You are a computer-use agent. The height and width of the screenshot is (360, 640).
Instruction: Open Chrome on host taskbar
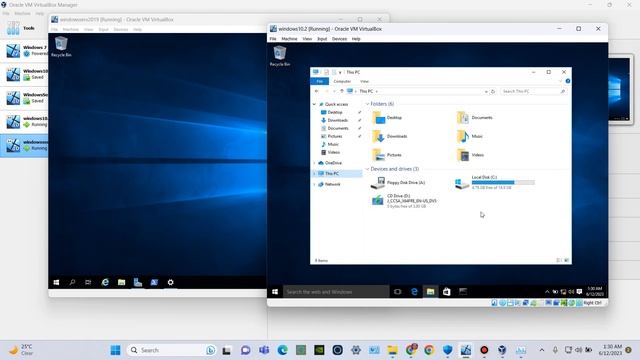coord(429,350)
